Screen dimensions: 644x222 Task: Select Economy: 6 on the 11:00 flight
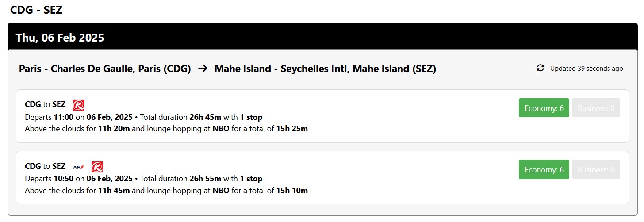[544, 108]
